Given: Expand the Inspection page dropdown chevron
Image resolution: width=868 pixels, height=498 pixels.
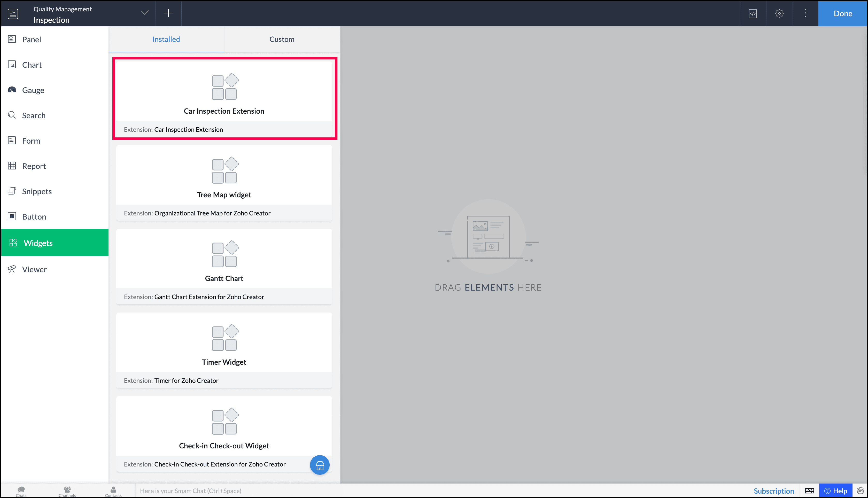Looking at the screenshot, I should (145, 13).
